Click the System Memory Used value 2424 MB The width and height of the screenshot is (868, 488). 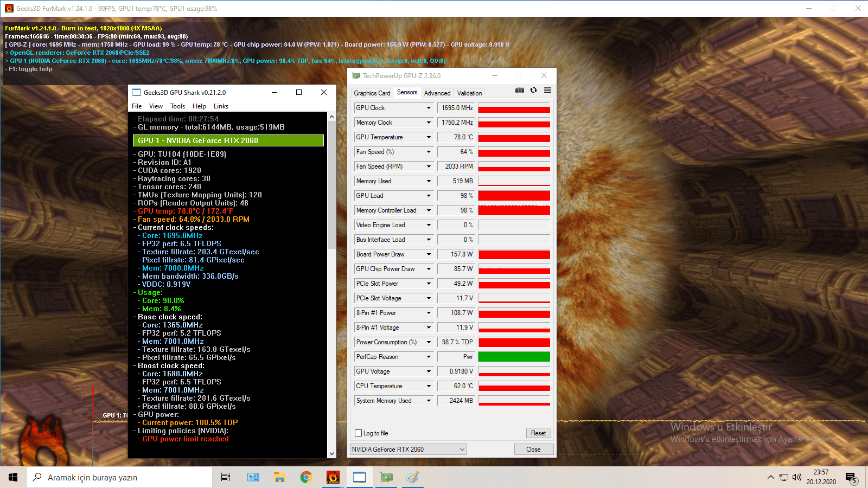456,401
